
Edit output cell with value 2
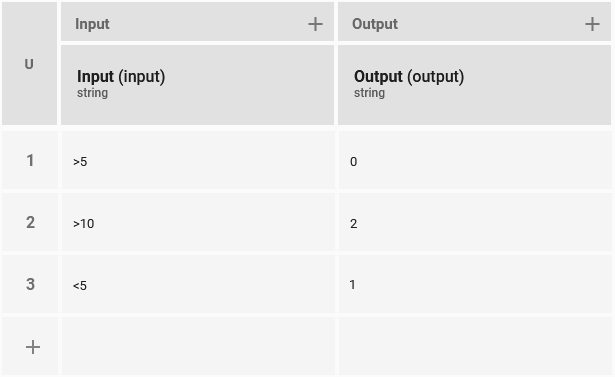point(475,222)
